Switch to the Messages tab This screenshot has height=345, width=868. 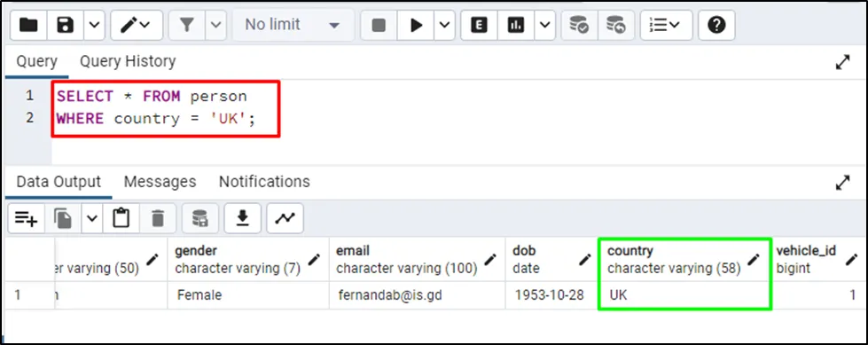coord(160,182)
